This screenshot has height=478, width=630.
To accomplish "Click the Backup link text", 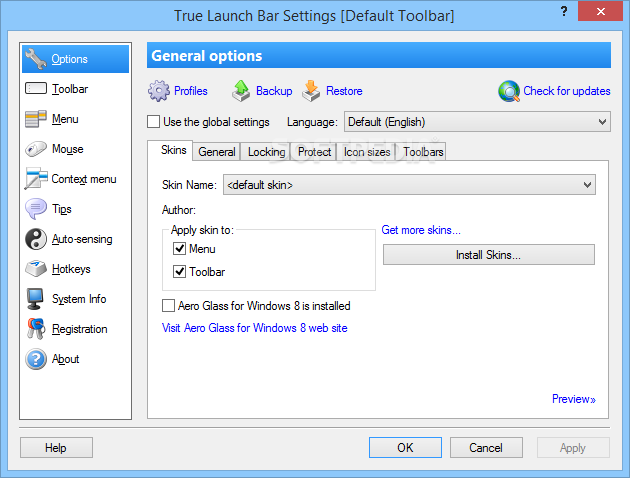I will pos(274,91).
